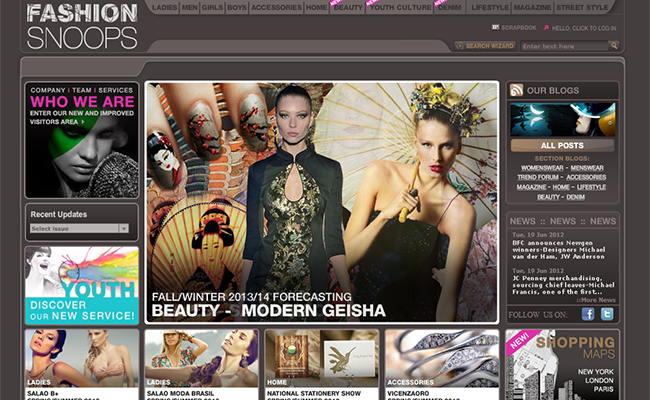Open the Magazine blog link
The image size is (650, 400).
coord(531,187)
